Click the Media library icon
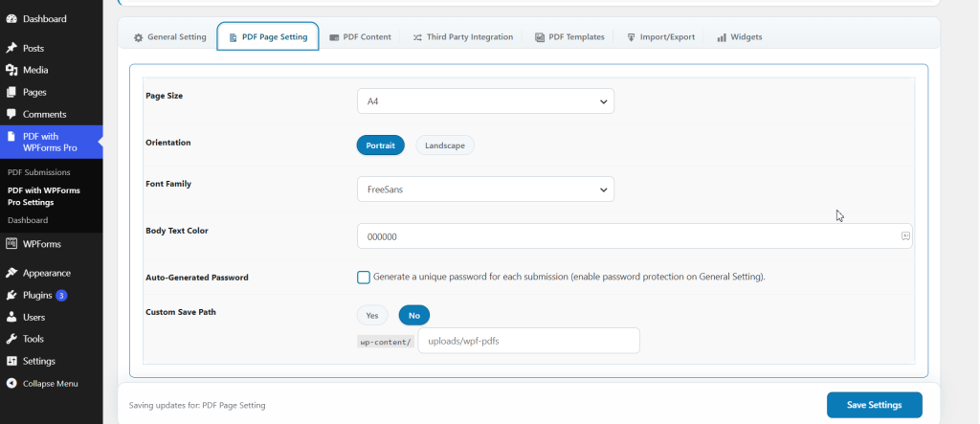This screenshot has height=424, width=980. click(x=11, y=70)
